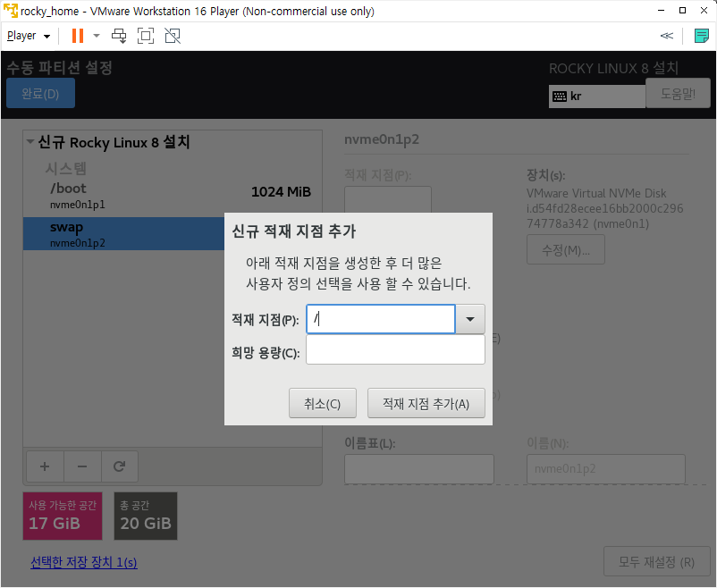Remove selected mount point with minus
Image resolution: width=717 pixels, height=588 pixels.
point(82,466)
